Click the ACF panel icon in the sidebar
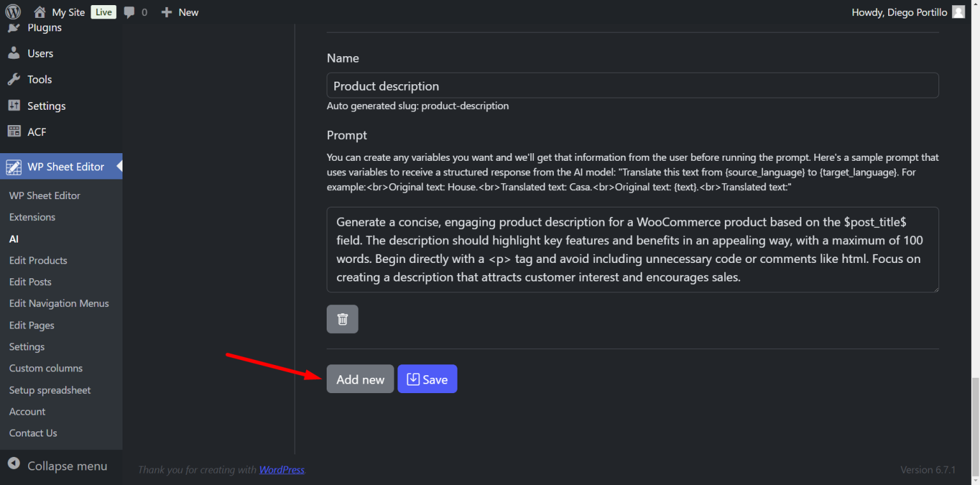Image resolution: width=980 pixels, height=485 pixels. point(15,131)
